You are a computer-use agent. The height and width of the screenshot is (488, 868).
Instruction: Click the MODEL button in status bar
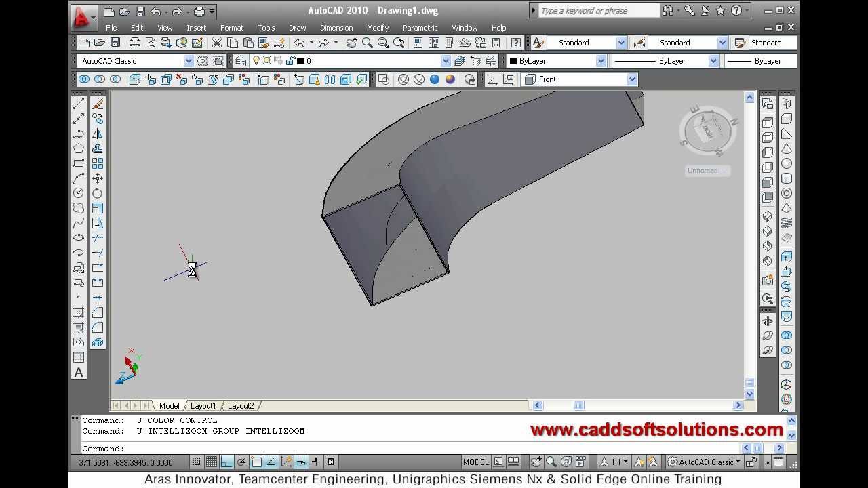[475, 462]
